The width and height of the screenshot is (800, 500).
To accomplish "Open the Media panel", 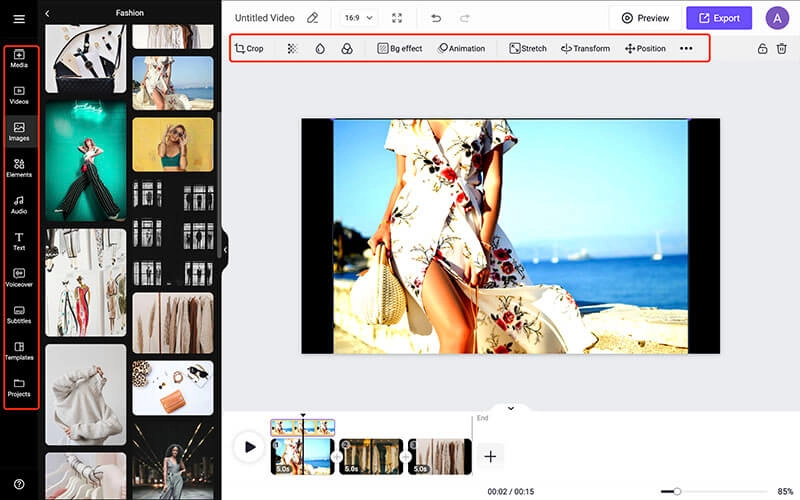I will 19,59.
